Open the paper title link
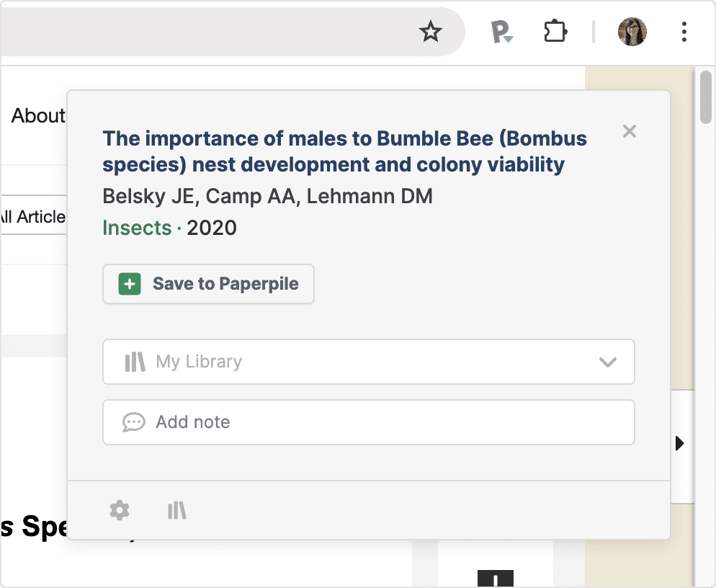Screen dimensions: 716x588 click(x=344, y=151)
